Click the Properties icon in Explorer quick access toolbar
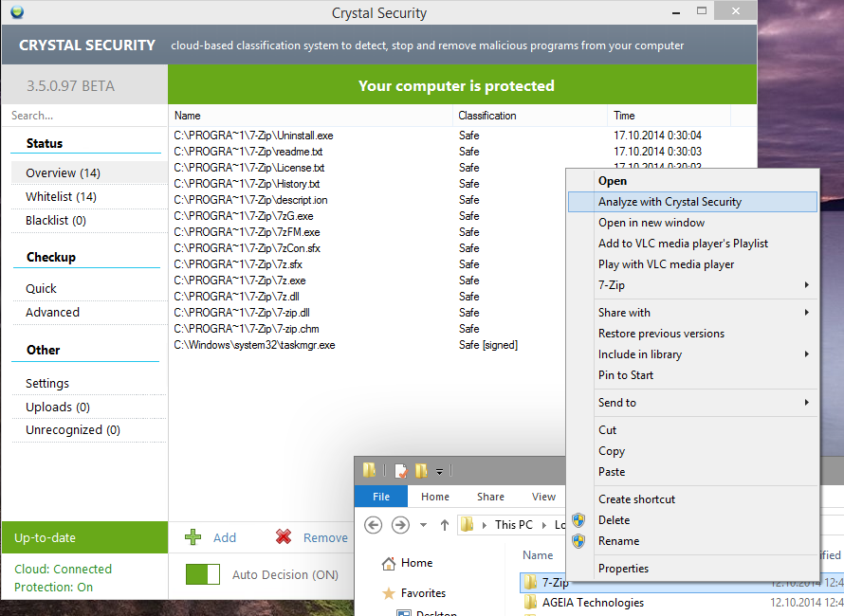 tap(401, 471)
